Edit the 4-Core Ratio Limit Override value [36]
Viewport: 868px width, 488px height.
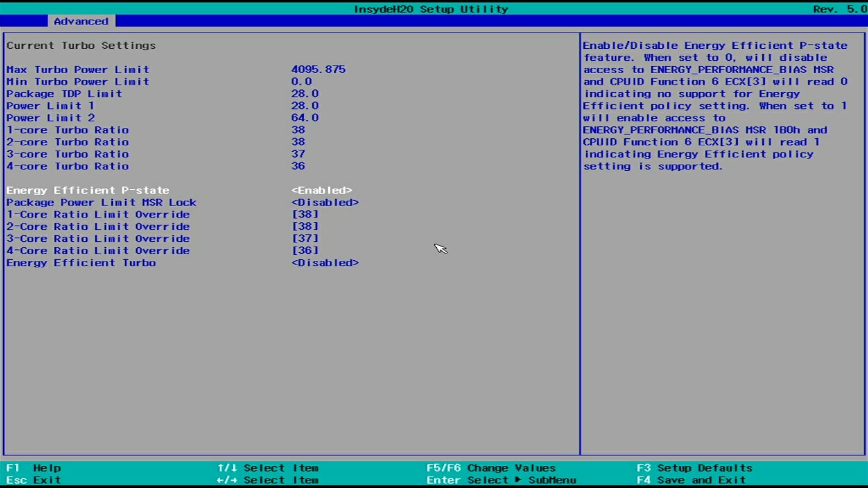(x=305, y=251)
